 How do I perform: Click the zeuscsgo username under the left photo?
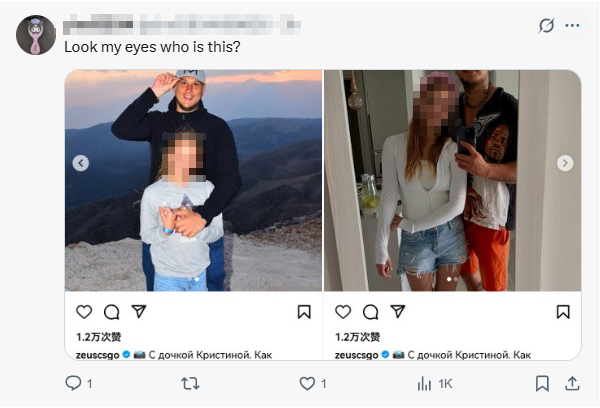click(98, 354)
